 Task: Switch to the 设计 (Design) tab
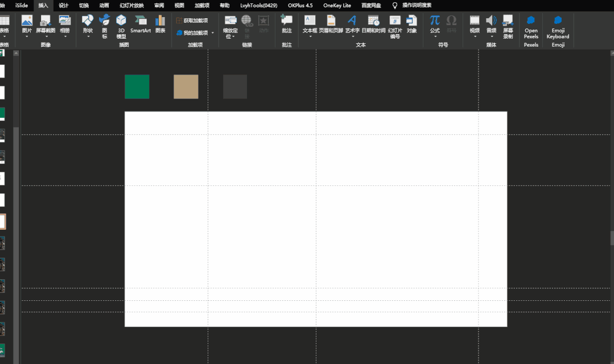coord(64,5)
